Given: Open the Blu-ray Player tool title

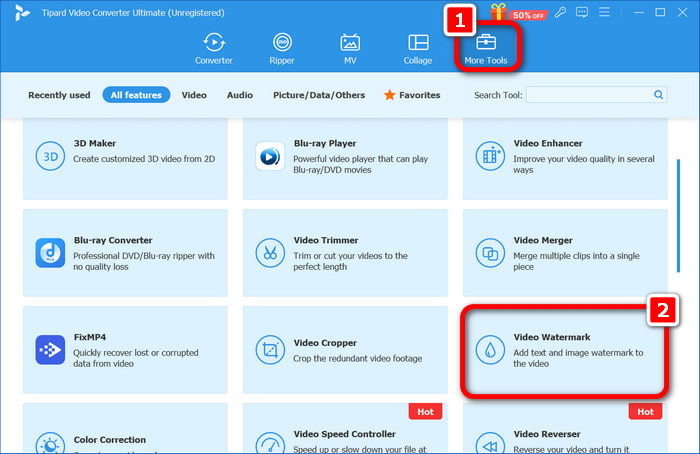Looking at the screenshot, I should pos(325,143).
